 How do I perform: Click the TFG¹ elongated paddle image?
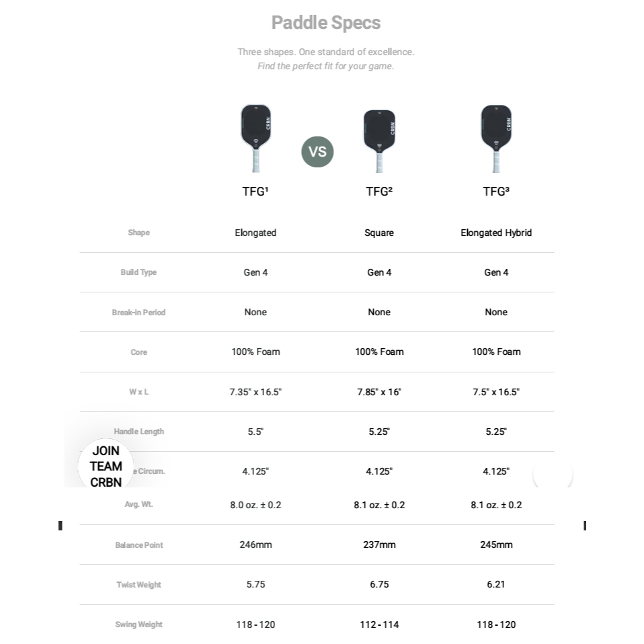tap(256, 138)
